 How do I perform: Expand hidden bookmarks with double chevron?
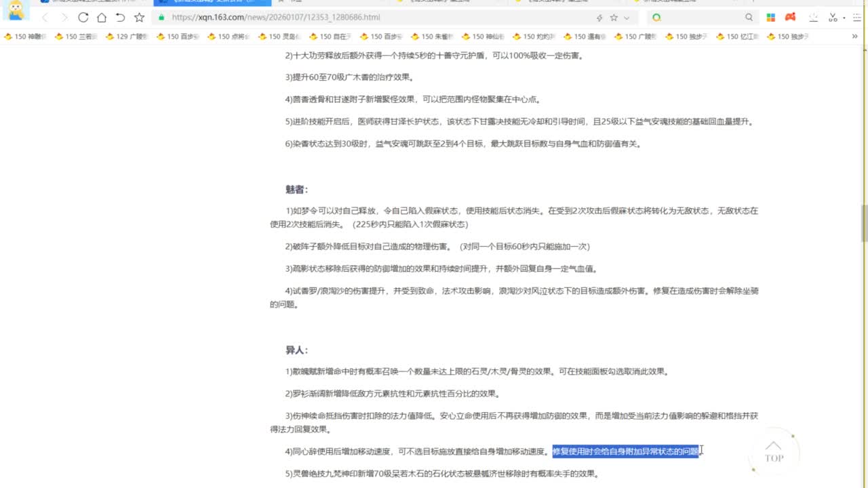[x=854, y=37]
